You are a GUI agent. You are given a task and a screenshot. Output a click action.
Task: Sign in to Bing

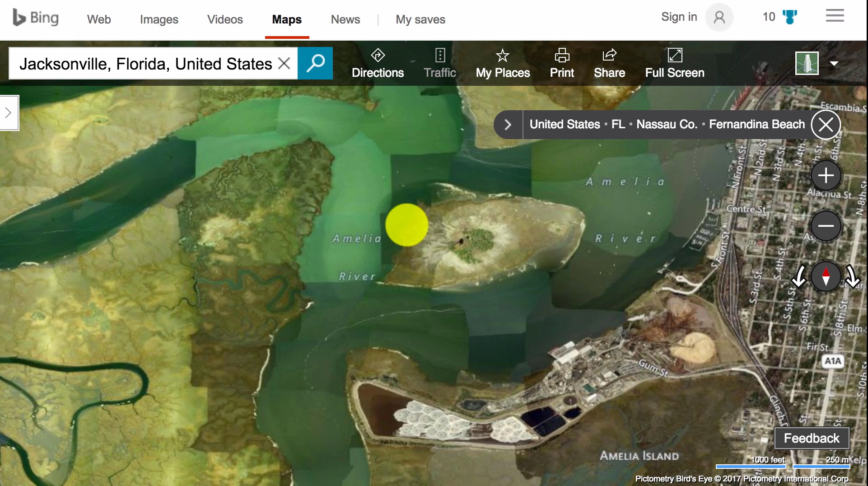pyautogui.click(x=679, y=17)
